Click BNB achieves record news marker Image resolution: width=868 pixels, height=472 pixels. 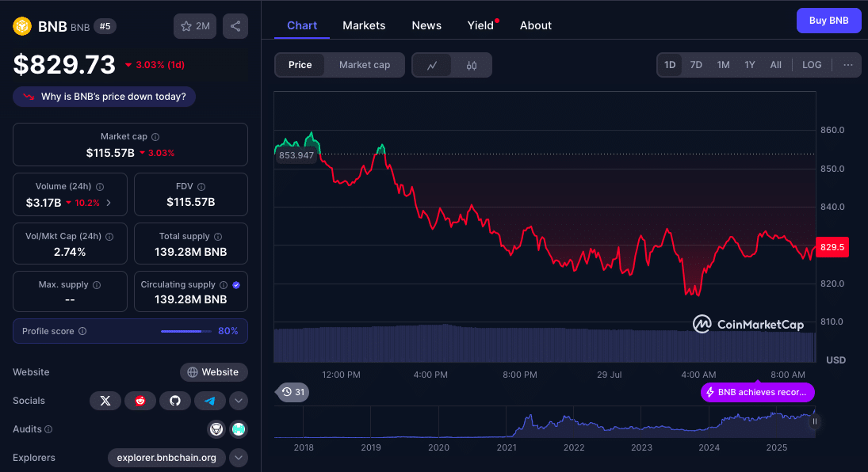pos(757,392)
